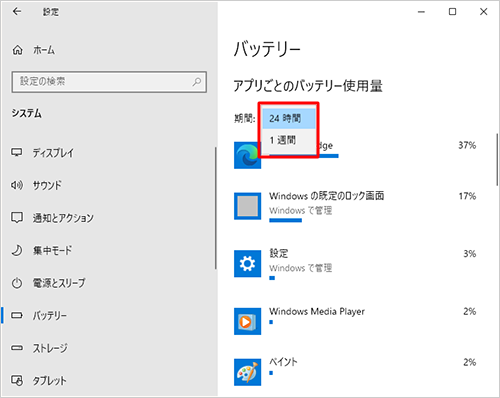This screenshot has height=398, width=500.
Task: Click the search magnifier icon
Action: [197, 81]
